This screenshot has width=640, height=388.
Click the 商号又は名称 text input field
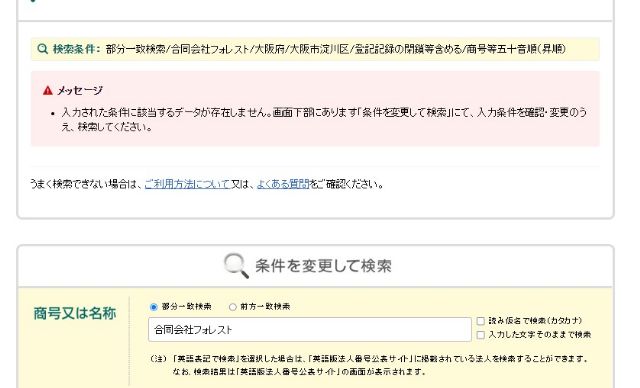point(310,329)
